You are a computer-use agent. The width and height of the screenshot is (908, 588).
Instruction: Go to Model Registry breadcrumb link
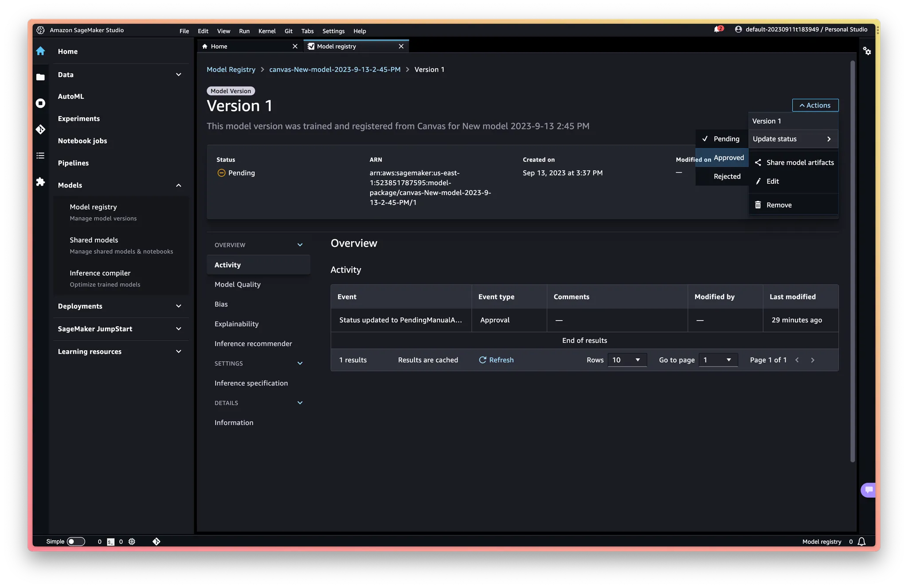tap(231, 70)
